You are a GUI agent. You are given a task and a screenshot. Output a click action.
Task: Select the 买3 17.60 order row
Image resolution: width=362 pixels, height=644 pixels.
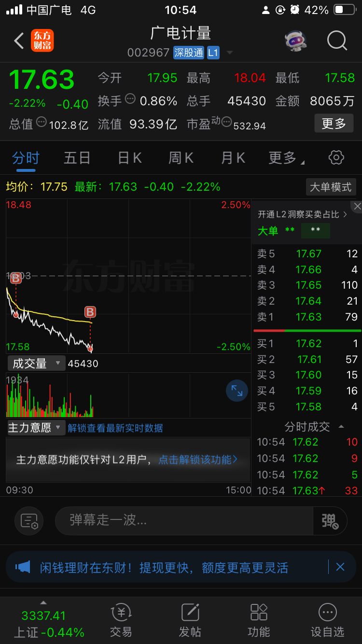tap(307, 375)
